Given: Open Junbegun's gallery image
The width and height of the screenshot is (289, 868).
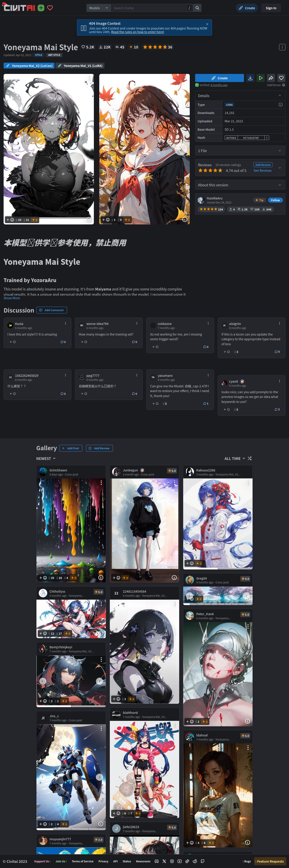Looking at the screenshot, I should tap(144, 530).
